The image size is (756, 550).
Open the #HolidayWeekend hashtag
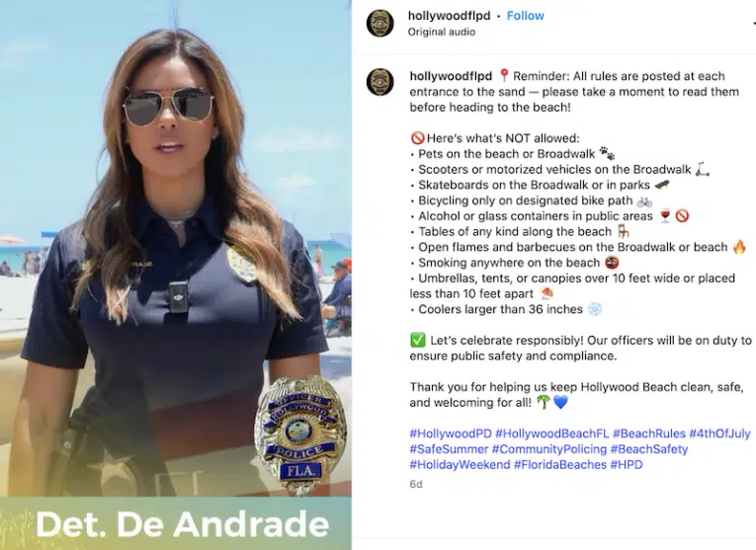(460, 465)
